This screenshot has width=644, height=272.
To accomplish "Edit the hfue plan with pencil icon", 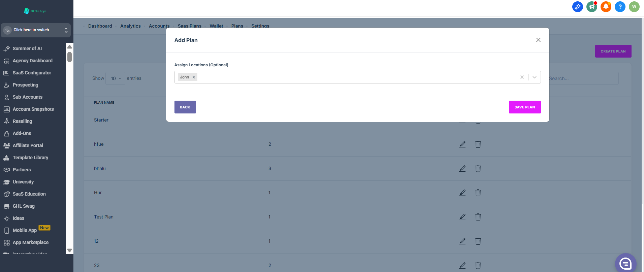I will tap(462, 144).
